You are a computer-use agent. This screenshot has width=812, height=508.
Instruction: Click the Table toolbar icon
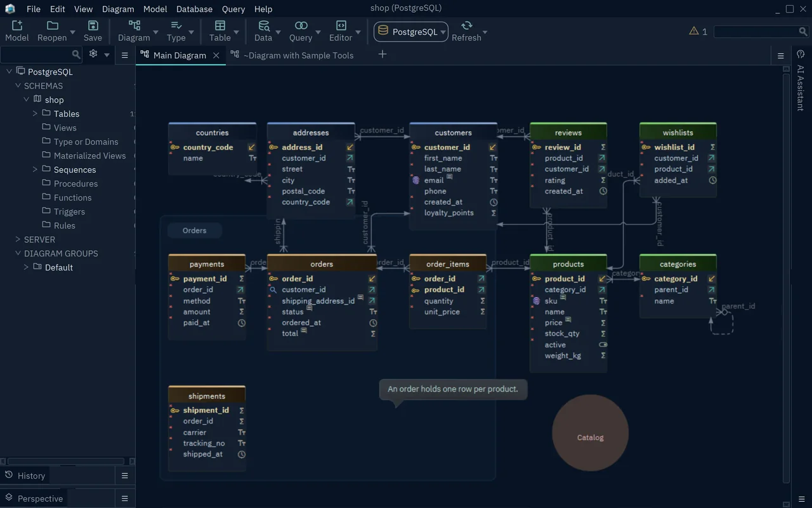pos(220,25)
